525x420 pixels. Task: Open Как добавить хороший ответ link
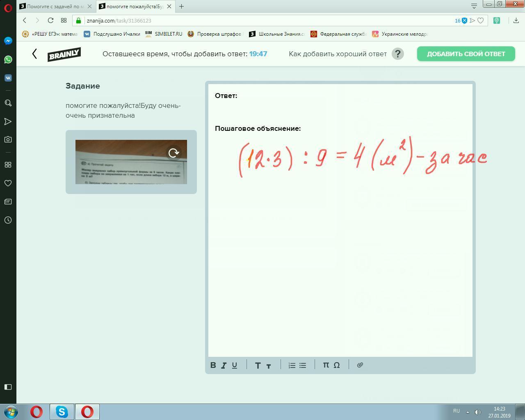click(338, 54)
